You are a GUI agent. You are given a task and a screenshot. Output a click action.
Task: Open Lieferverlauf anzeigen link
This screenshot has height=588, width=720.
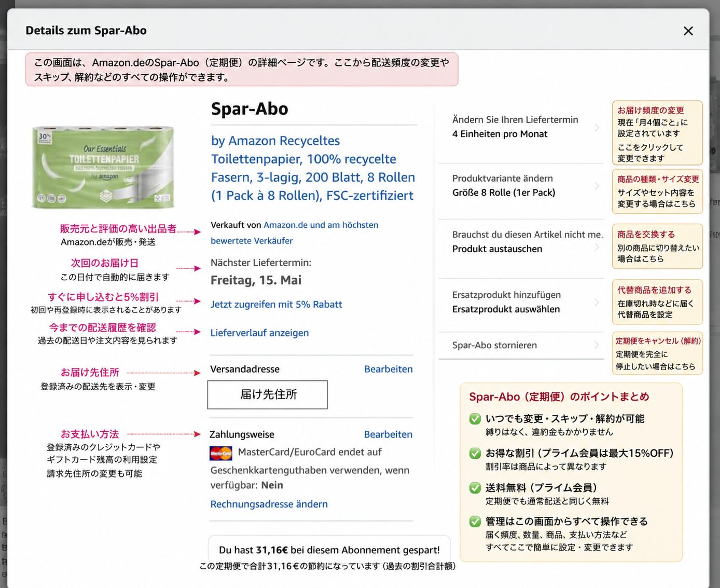259,333
